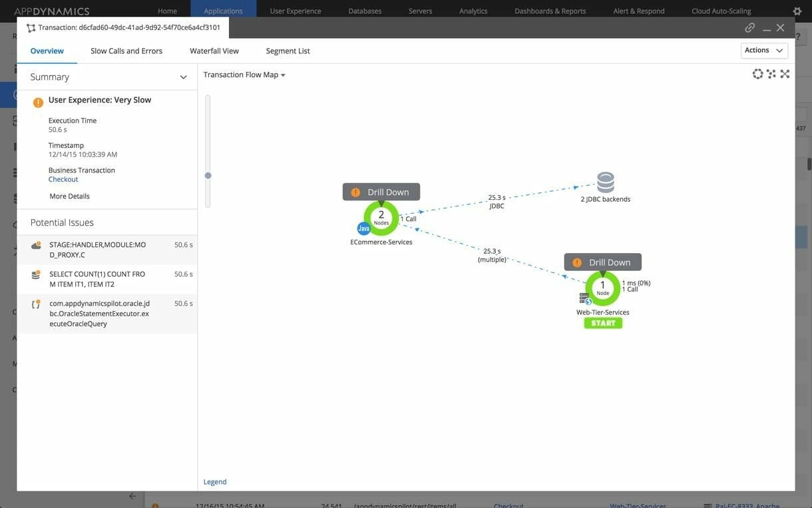The height and width of the screenshot is (508, 812).
Task: Open the Checkout business transaction link
Action: [x=63, y=178]
